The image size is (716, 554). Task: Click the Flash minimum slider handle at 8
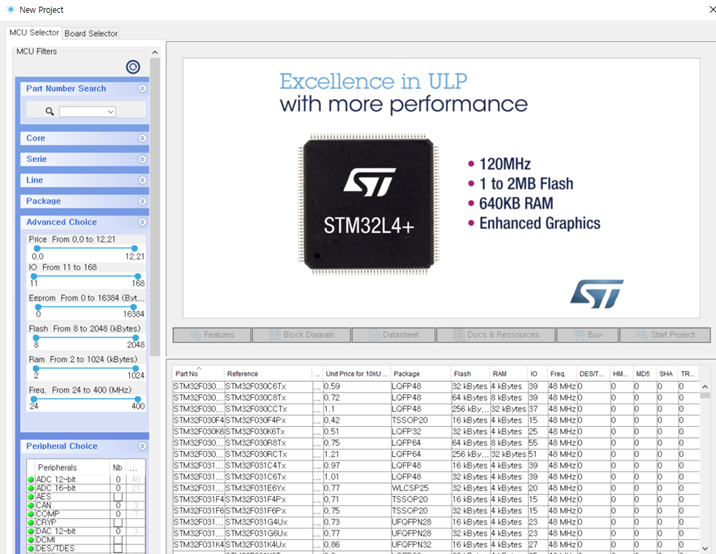[36, 338]
